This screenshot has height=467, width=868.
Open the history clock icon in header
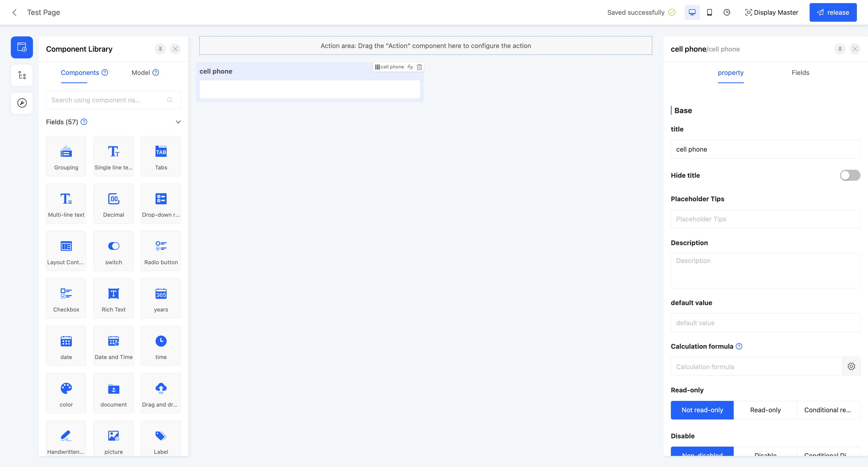[x=727, y=12]
